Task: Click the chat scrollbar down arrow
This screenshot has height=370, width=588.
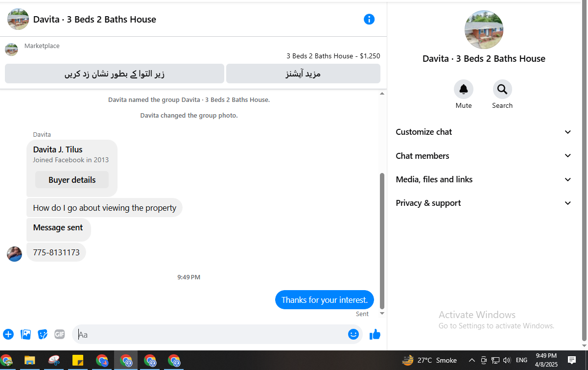Action: pos(382,314)
